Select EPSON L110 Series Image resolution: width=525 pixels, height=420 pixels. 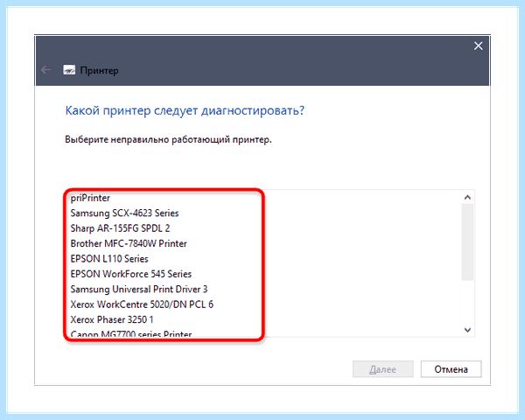coord(109,259)
